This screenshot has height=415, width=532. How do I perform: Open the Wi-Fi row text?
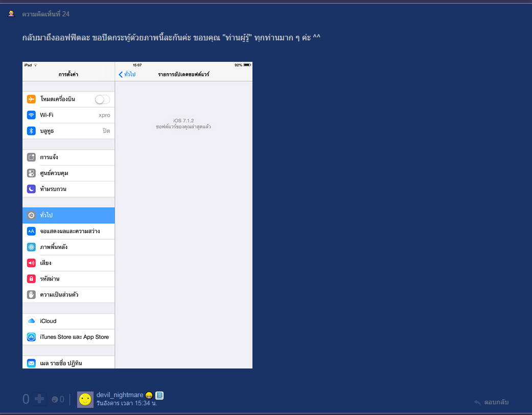pos(47,115)
